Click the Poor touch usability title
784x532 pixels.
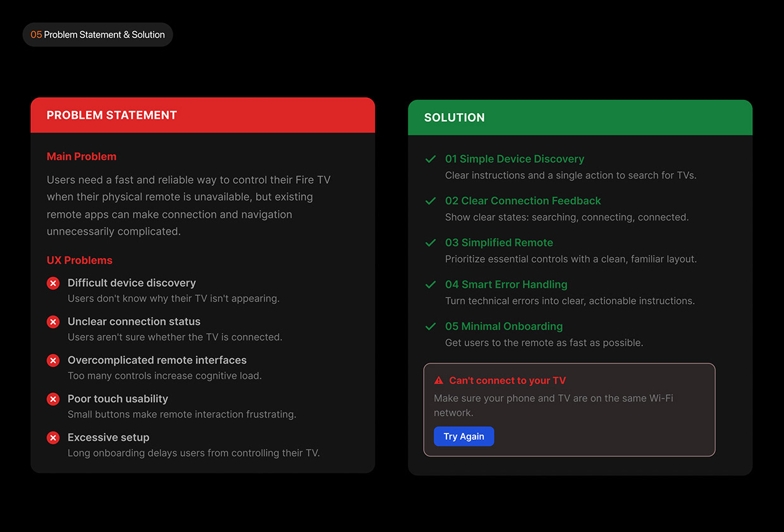pyautogui.click(x=118, y=399)
